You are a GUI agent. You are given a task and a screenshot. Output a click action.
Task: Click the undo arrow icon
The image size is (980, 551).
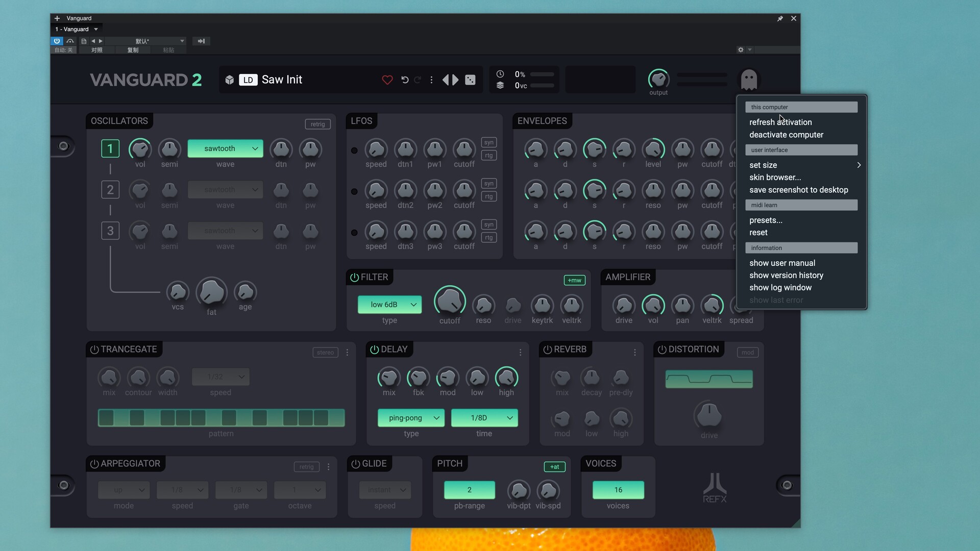405,80
